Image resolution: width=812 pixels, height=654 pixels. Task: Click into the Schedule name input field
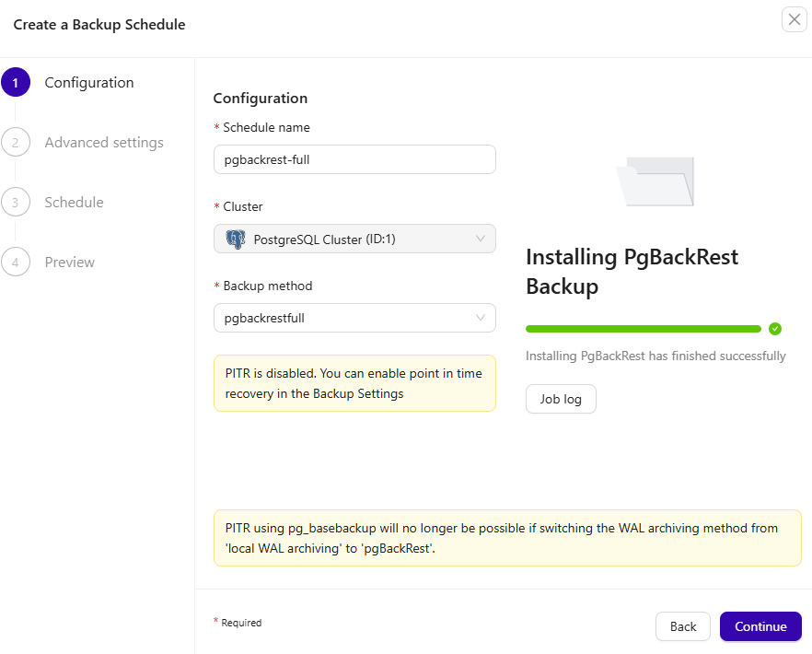[x=354, y=159]
